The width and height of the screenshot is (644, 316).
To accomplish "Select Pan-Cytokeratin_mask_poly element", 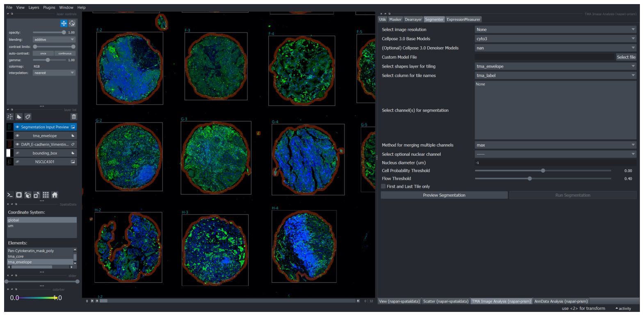I will point(40,251).
